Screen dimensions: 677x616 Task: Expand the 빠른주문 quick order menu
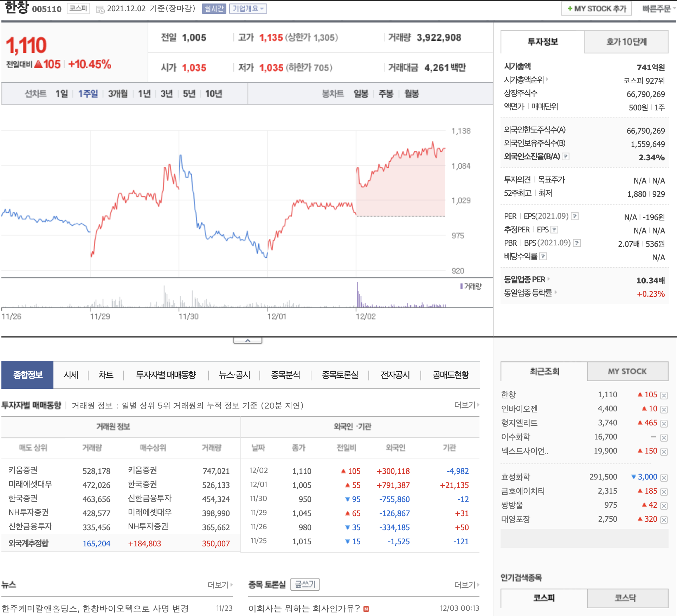tap(658, 9)
